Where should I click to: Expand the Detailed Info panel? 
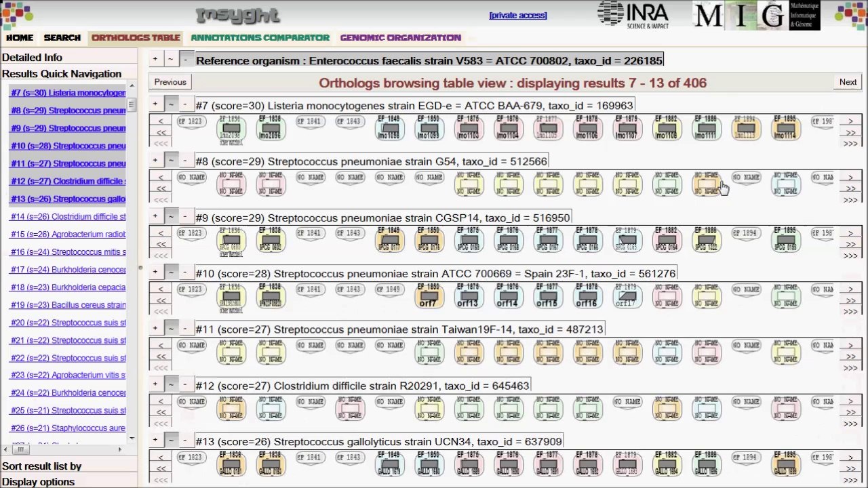(x=32, y=58)
